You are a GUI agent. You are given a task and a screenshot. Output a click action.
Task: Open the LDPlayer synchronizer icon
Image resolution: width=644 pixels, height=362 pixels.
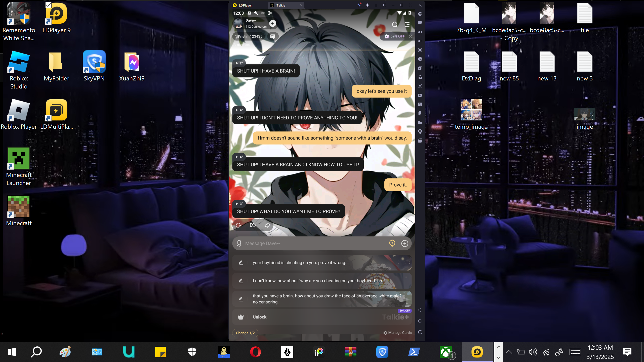coord(420,104)
